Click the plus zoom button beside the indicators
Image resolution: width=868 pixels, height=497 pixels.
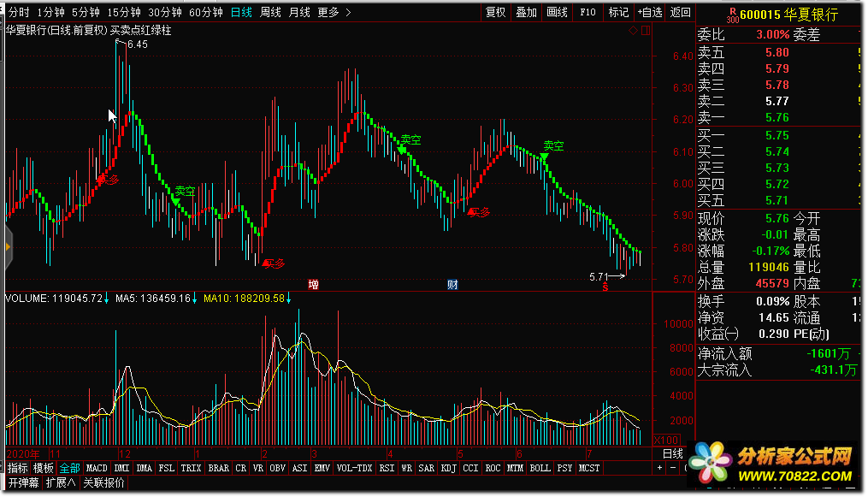pos(659,468)
